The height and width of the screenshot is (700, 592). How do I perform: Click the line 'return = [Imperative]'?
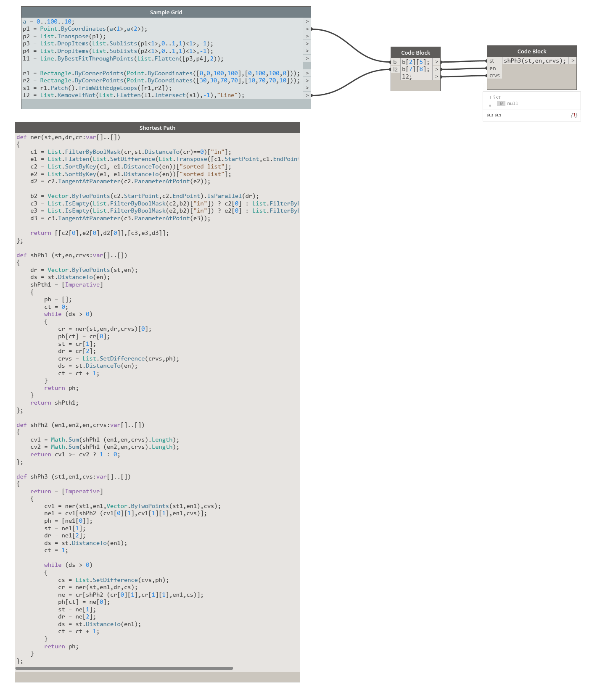[x=66, y=491]
